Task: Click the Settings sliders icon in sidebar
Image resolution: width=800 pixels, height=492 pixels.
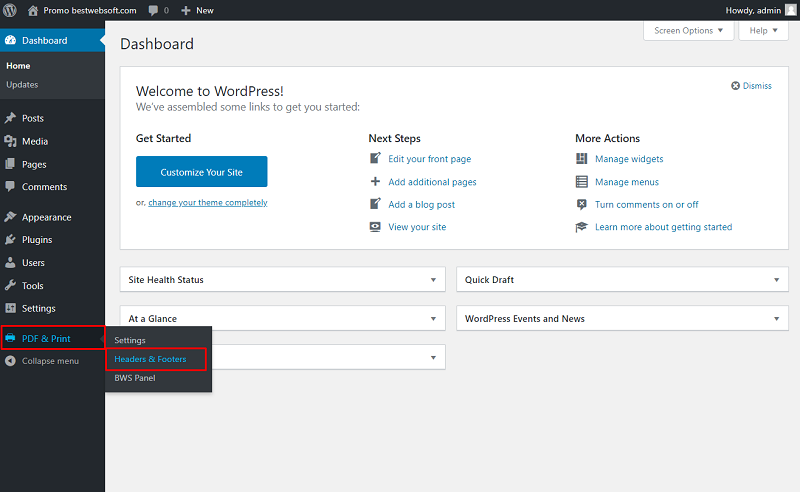Action: coord(10,308)
